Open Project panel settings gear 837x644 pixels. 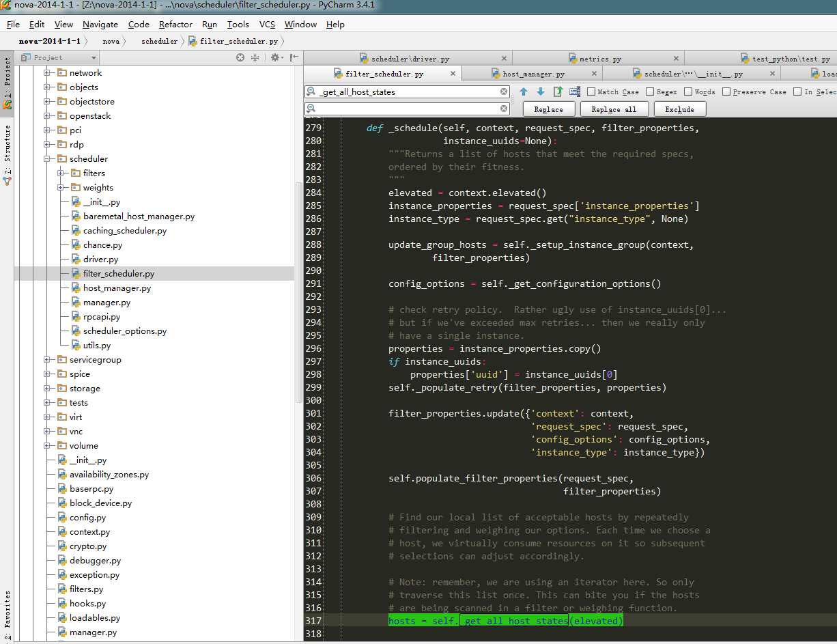(277, 58)
